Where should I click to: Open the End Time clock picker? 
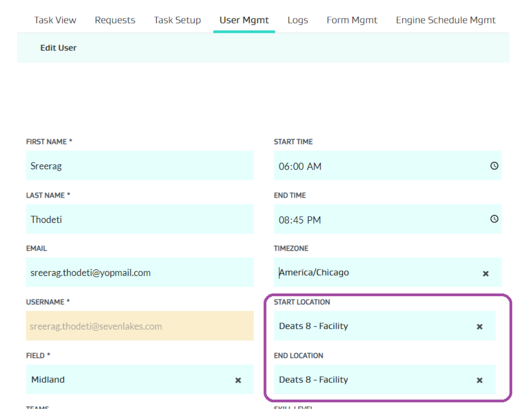[494, 219]
